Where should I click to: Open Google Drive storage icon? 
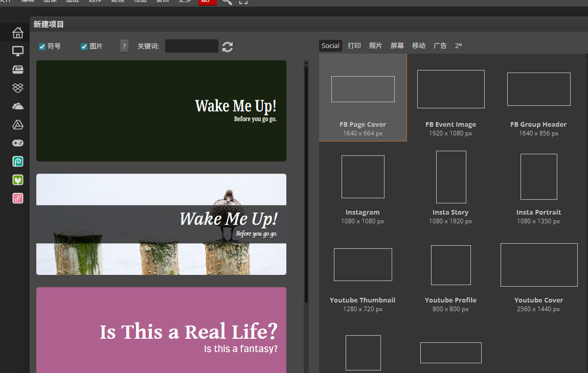18,125
